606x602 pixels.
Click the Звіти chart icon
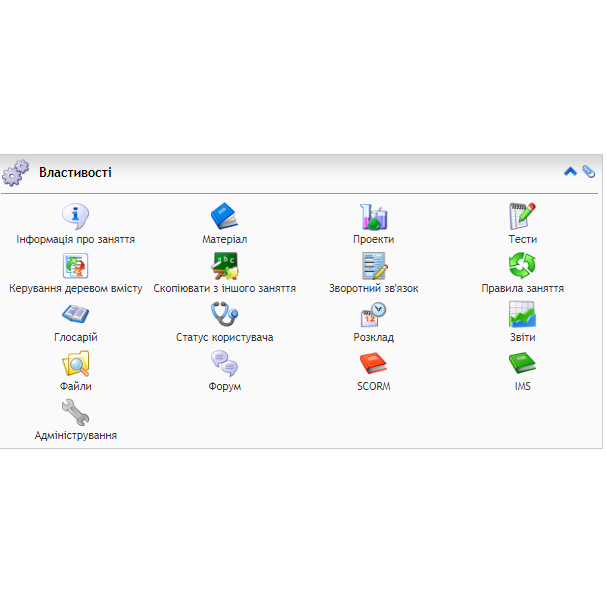[523, 315]
